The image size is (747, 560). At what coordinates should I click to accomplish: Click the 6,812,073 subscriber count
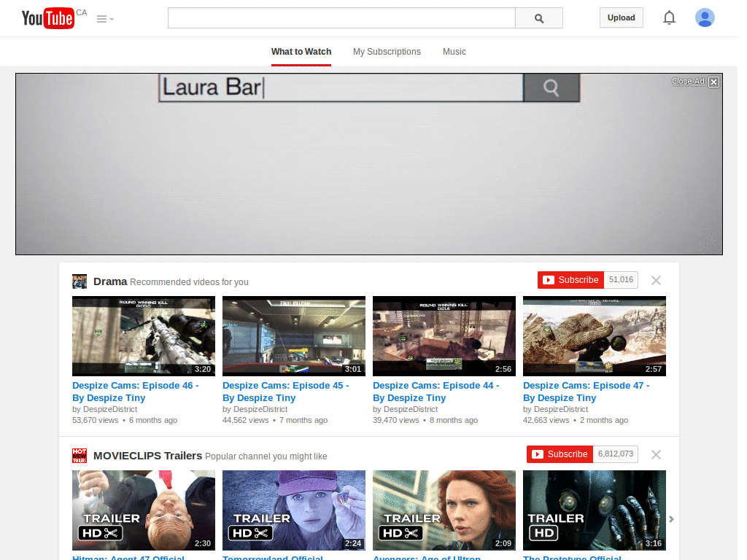coord(616,454)
